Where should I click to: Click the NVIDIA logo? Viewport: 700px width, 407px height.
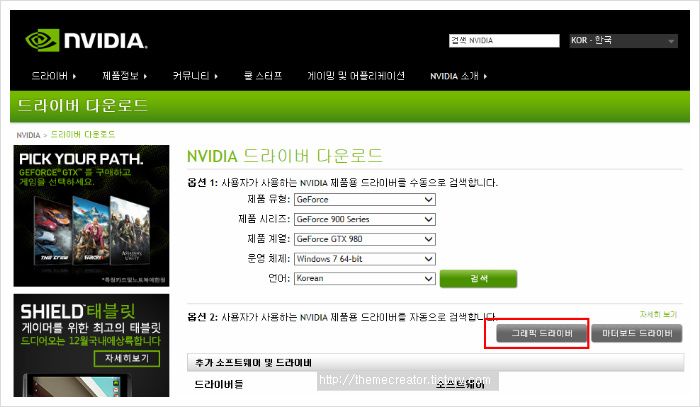point(86,40)
